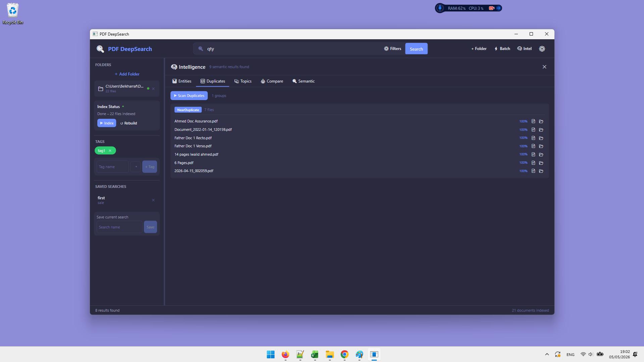Click the PDF DeepSearch magnifier logo
Viewport: 644px width, 362px height.
pos(100,49)
